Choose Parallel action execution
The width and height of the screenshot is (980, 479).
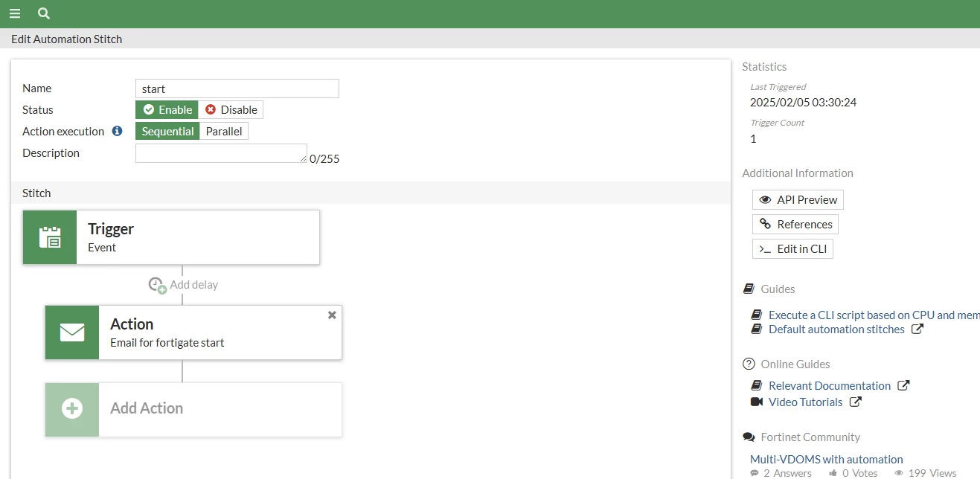(224, 131)
